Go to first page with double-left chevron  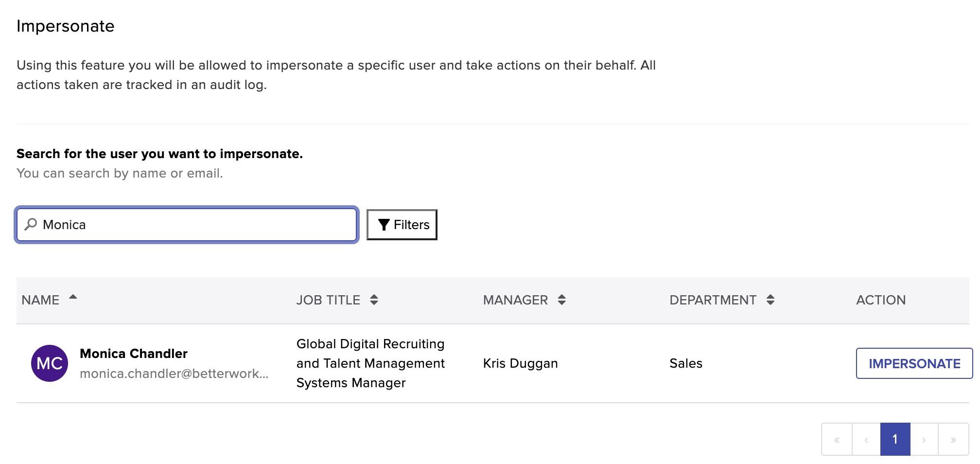837,439
